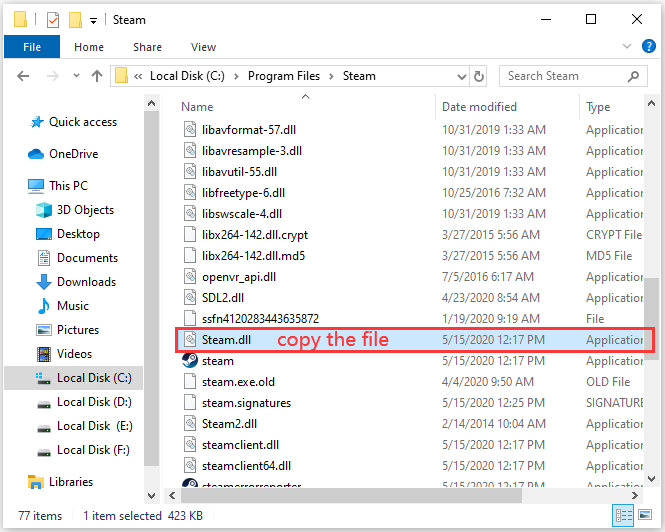The height and width of the screenshot is (532, 665).
Task: Open the View ribbon tab
Action: (x=203, y=47)
